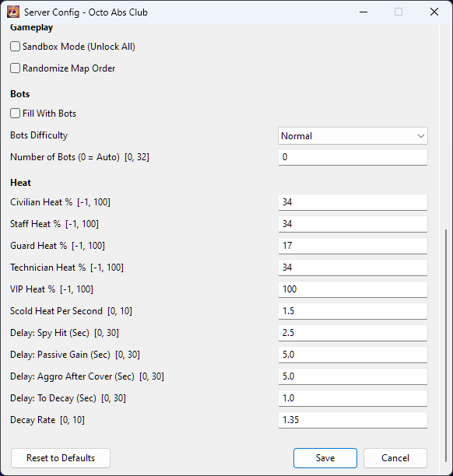Click the Delay: Spy Hit field
The image size is (453, 476).
click(x=353, y=333)
